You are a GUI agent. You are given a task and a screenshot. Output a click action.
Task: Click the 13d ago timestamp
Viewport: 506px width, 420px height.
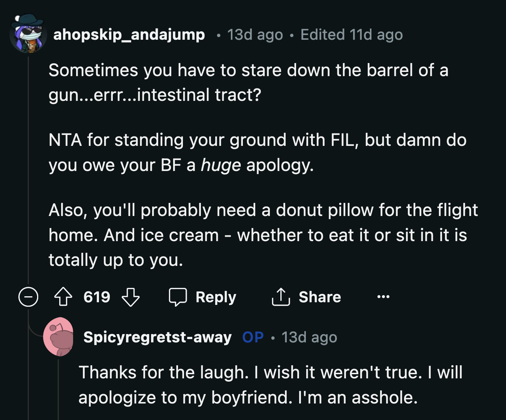pos(254,34)
